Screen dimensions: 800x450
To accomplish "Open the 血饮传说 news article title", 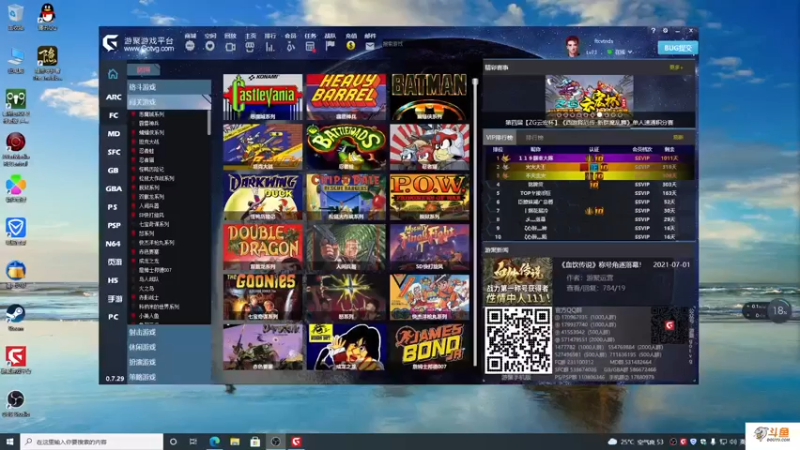I will coord(601,265).
